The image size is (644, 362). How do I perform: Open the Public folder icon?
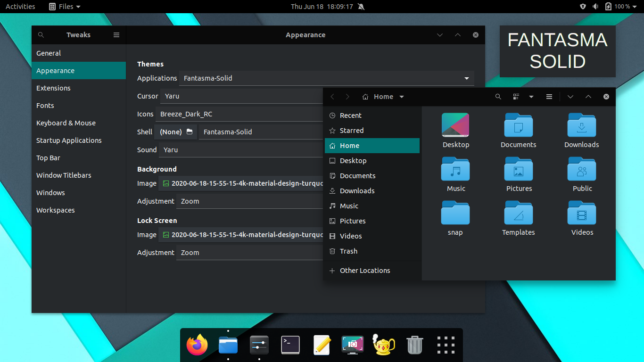pyautogui.click(x=582, y=169)
